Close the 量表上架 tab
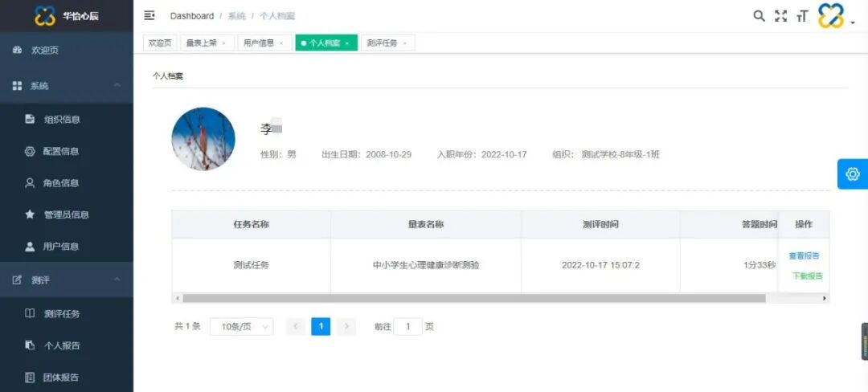Image resolution: width=868 pixels, height=392 pixels. coord(223,43)
